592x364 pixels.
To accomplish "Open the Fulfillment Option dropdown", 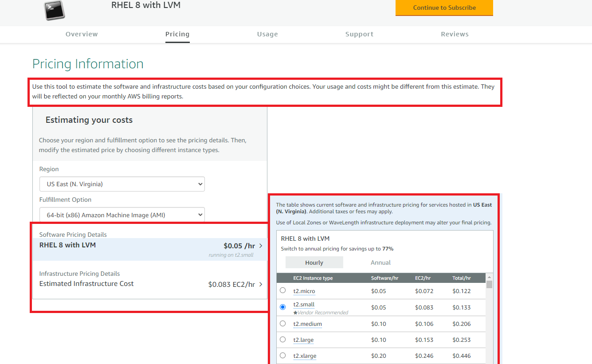I will click(x=122, y=215).
